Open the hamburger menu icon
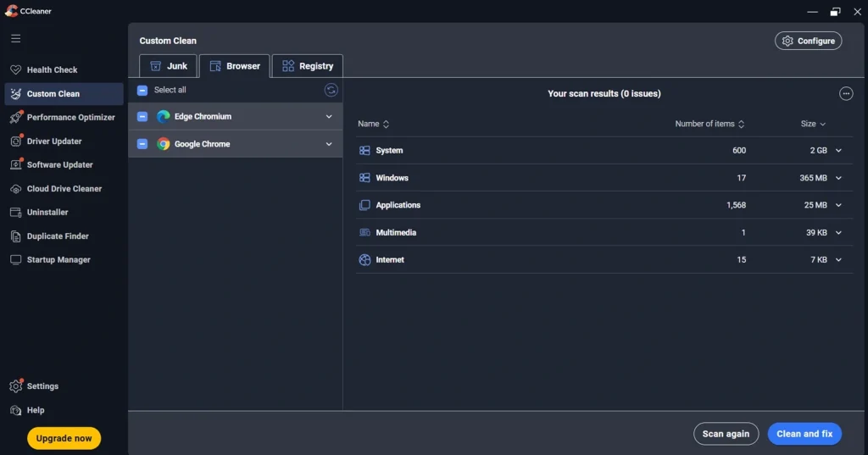 click(x=15, y=38)
